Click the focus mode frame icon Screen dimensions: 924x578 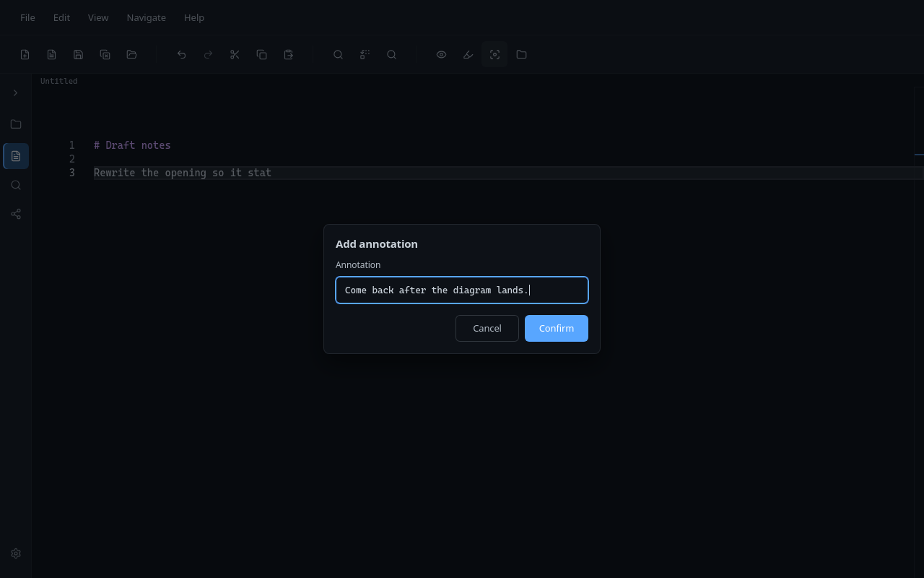click(494, 54)
